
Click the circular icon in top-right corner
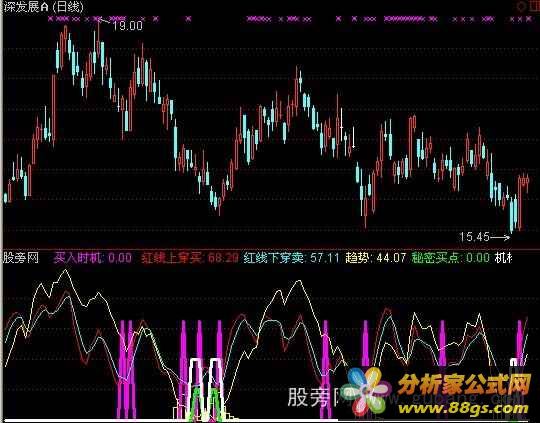(520, 7)
